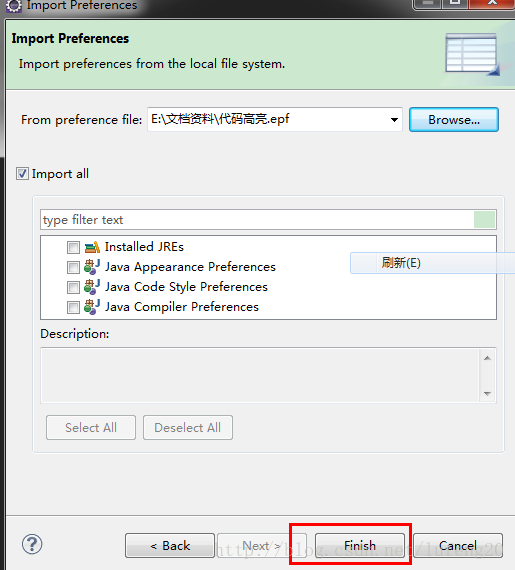
Task: Select the Java Compiler Preferences label
Action: tap(182, 307)
